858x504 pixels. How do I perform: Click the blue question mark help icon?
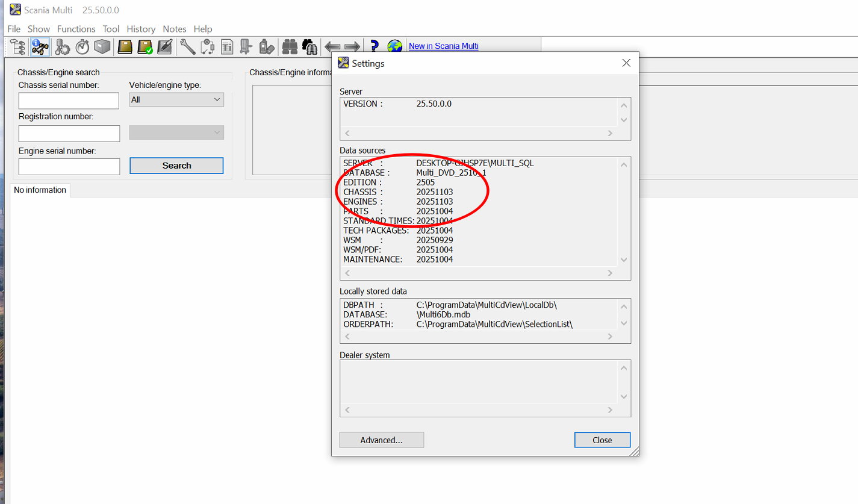[x=374, y=46]
